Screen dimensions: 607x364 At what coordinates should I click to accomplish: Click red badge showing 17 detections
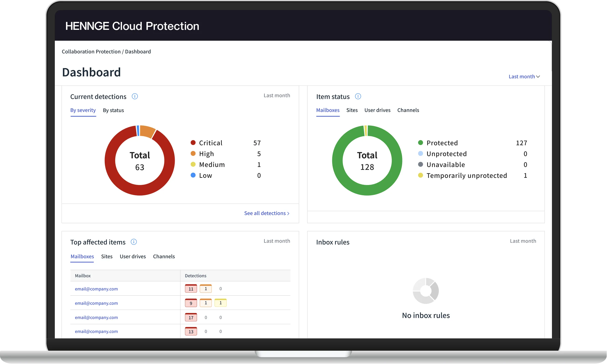click(x=191, y=317)
